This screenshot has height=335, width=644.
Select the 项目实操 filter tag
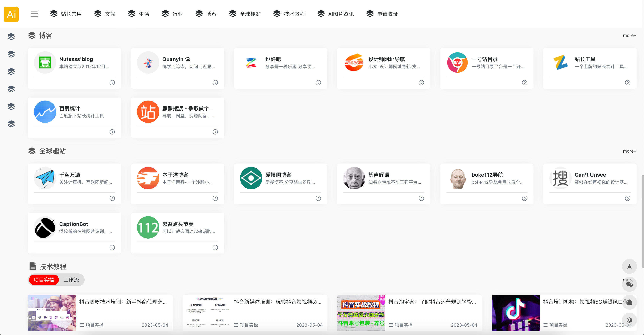(x=44, y=280)
